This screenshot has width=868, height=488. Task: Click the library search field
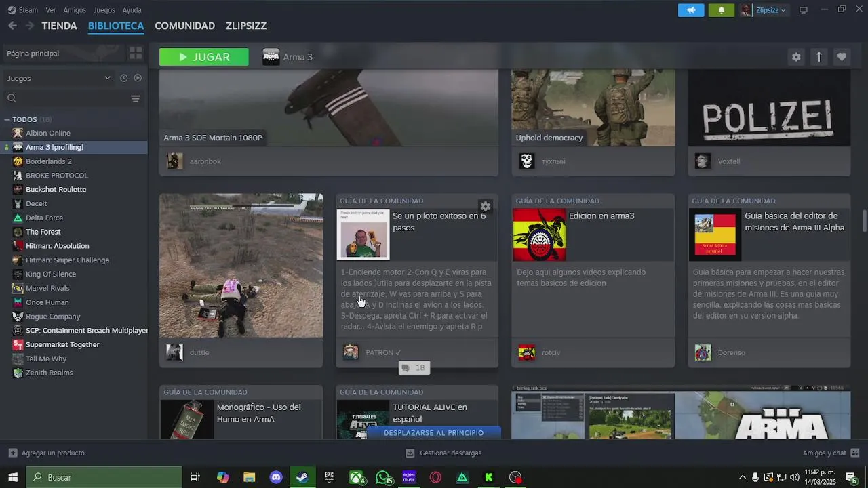[x=65, y=98]
